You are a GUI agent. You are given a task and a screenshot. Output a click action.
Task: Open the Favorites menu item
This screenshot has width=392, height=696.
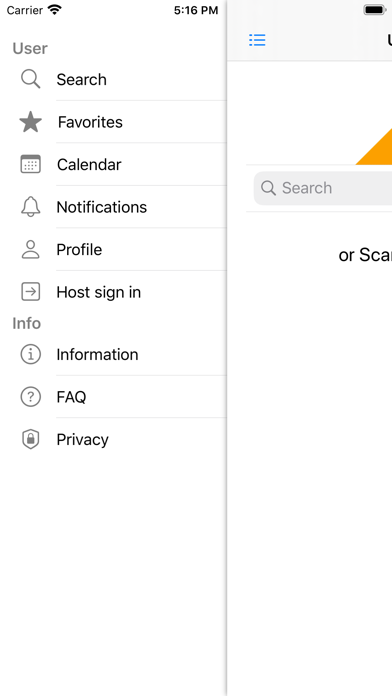pyautogui.click(x=113, y=122)
